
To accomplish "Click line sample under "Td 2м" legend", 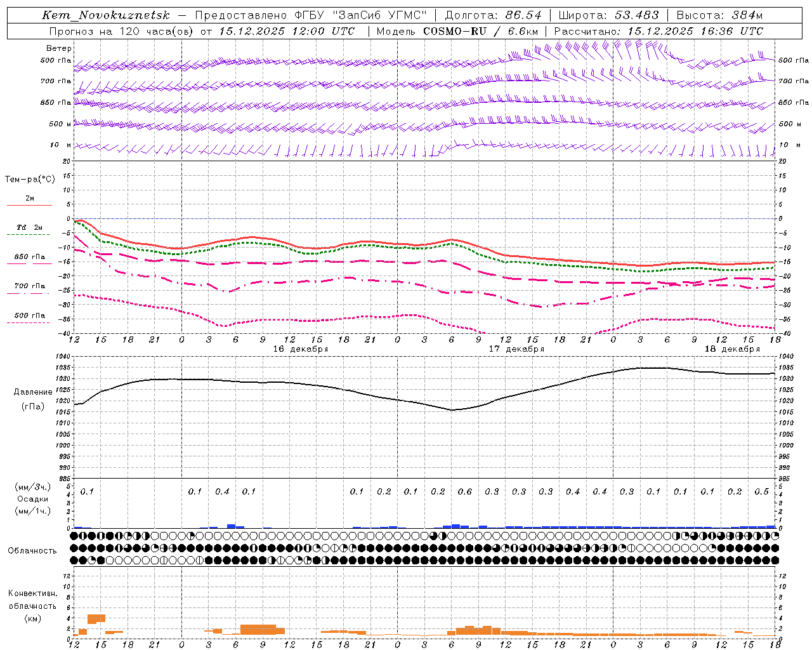I will pyautogui.click(x=29, y=235).
